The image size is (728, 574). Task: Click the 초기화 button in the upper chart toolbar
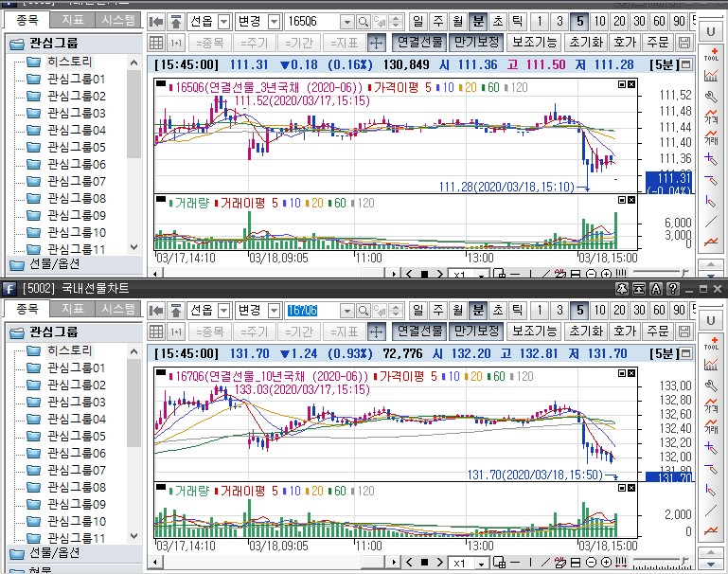(x=585, y=43)
